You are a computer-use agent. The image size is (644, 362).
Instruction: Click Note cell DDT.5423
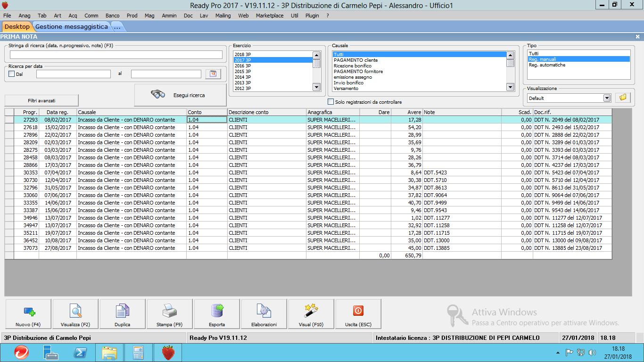coord(462,173)
